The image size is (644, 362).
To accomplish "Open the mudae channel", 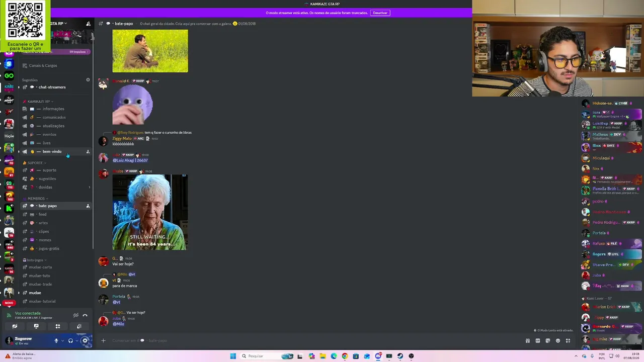I will point(56,293).
